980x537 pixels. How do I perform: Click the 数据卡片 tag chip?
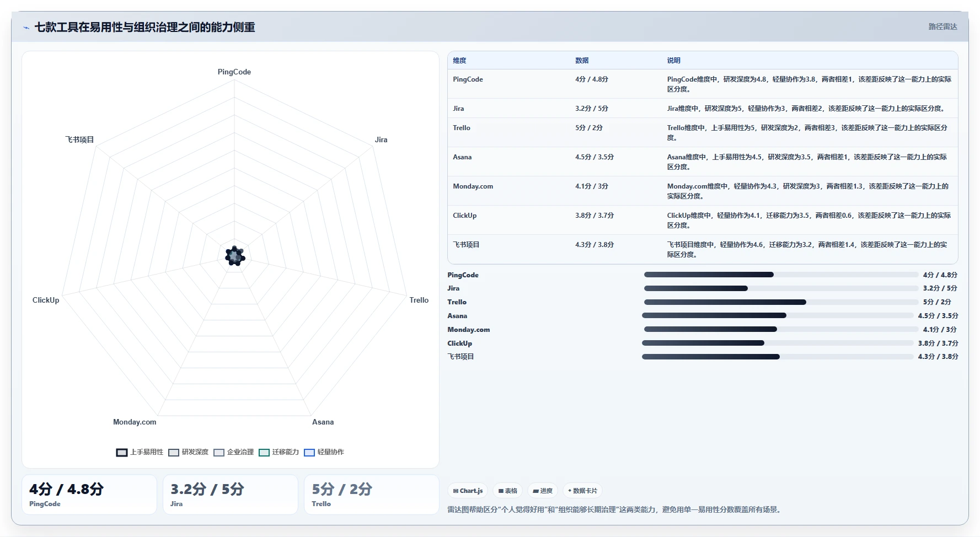[x=582, y=491]
